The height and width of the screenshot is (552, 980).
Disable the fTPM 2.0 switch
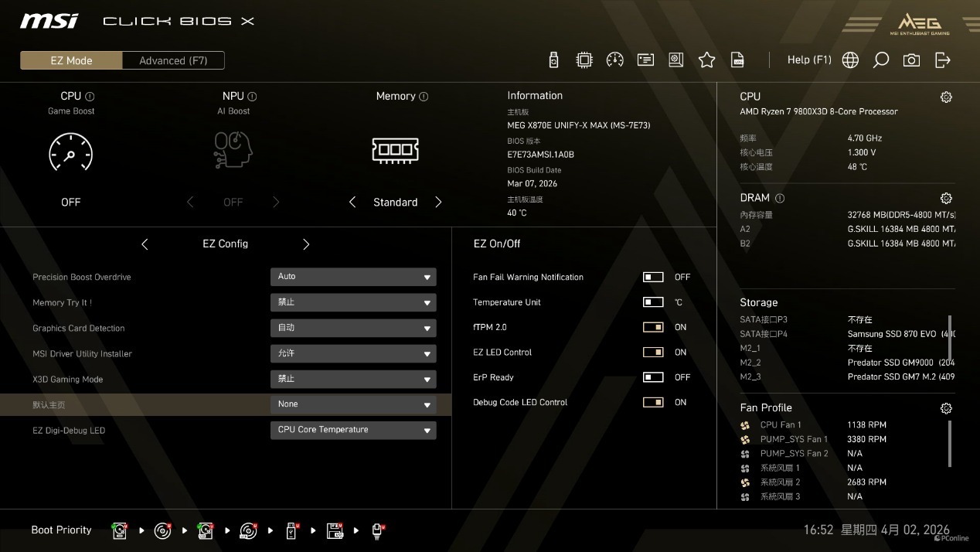pyautogui.click(x=653, y=327)
